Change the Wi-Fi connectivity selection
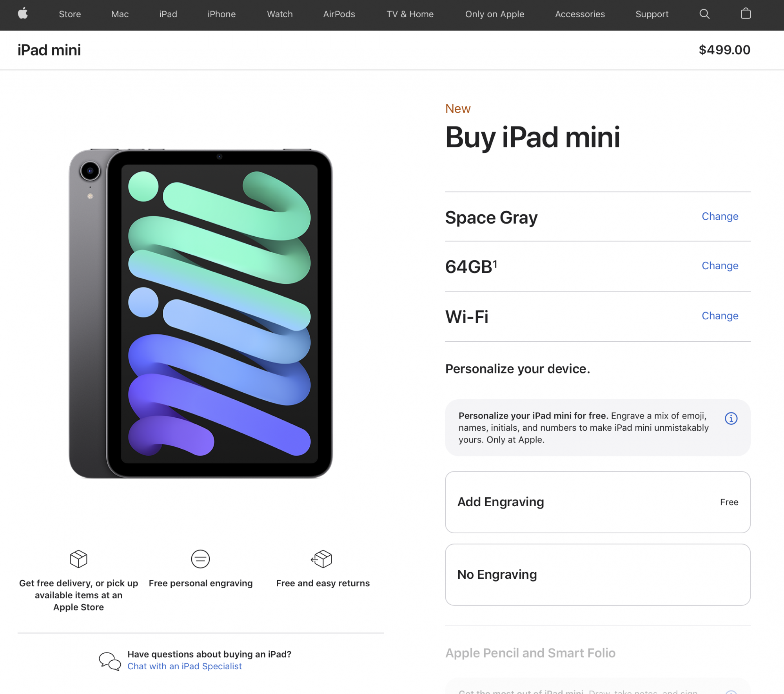 (x=720, y=316)
